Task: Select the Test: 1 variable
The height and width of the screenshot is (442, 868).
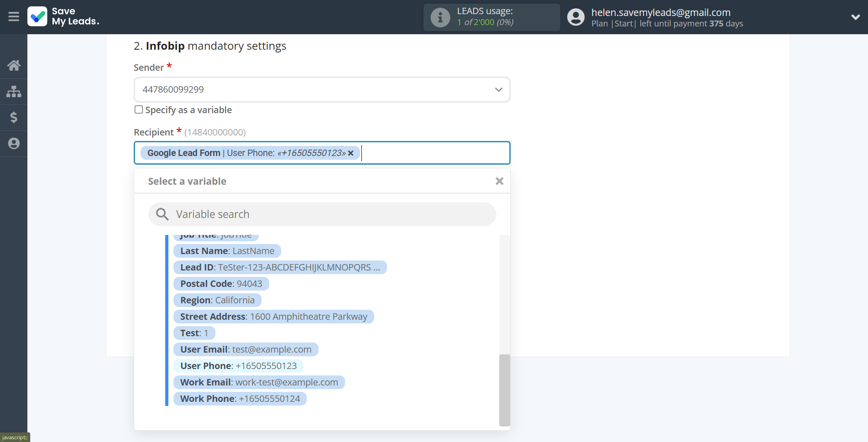Action: point(194,333)
